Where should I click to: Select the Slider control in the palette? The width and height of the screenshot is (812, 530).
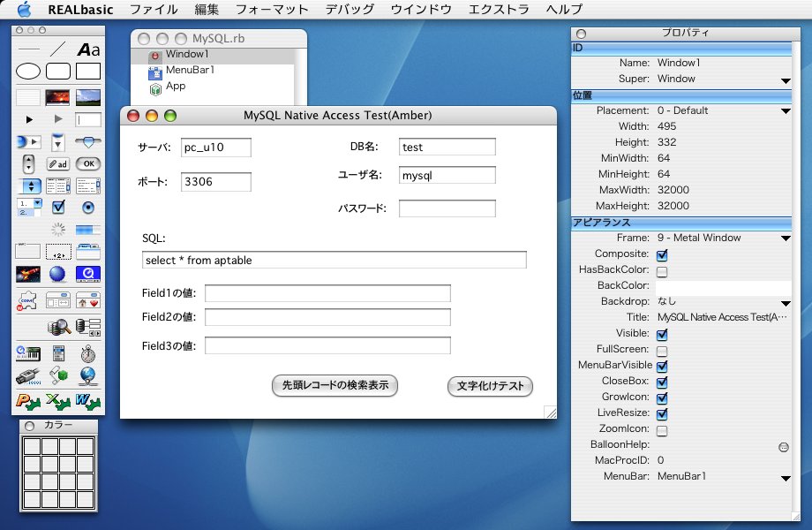pos(88,141)
